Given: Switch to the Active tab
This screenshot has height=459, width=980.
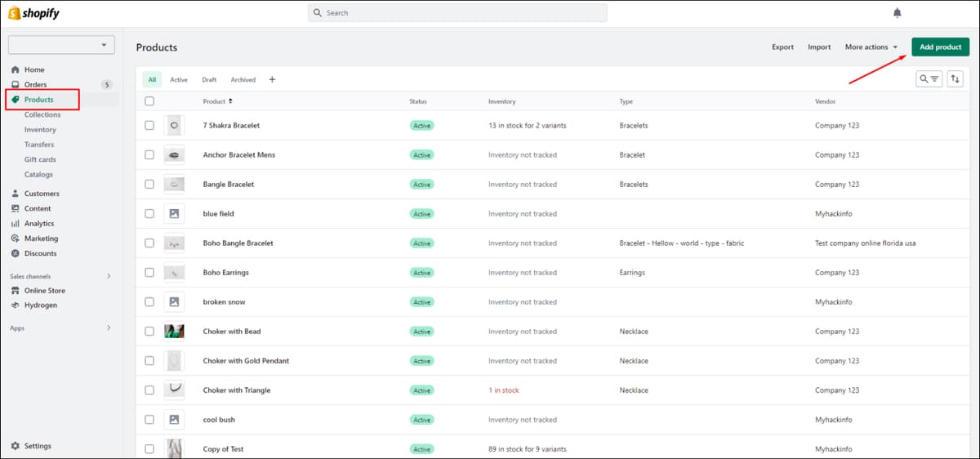Looking at the screenshot, I should [x=179, y=79].
